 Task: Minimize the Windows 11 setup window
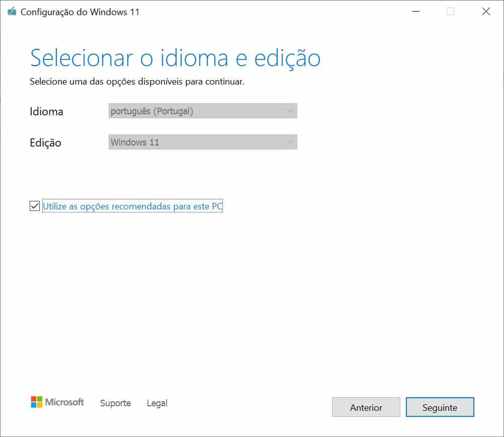coord(415,12)
